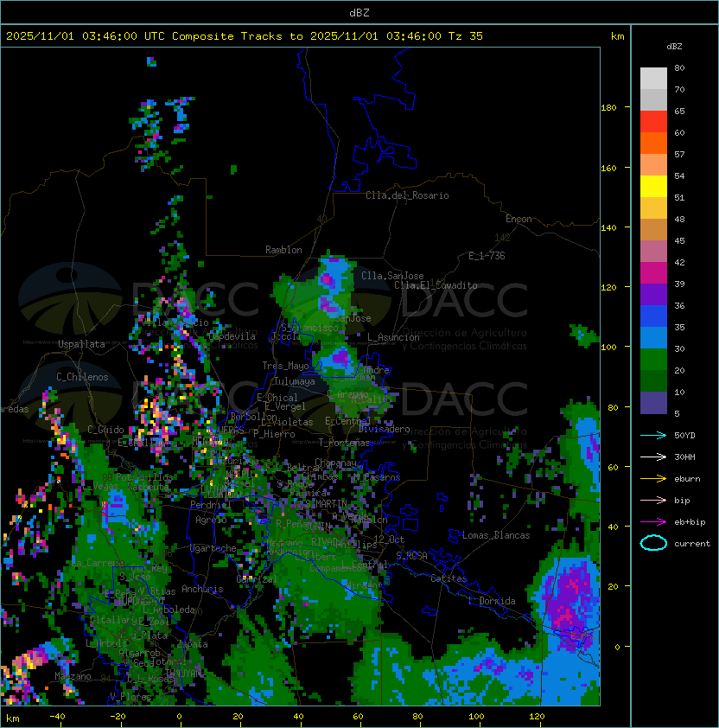Click the '160' km vertical axis tick
The width and height of the screenshot is (719, 728).
(x=608, y=168)
